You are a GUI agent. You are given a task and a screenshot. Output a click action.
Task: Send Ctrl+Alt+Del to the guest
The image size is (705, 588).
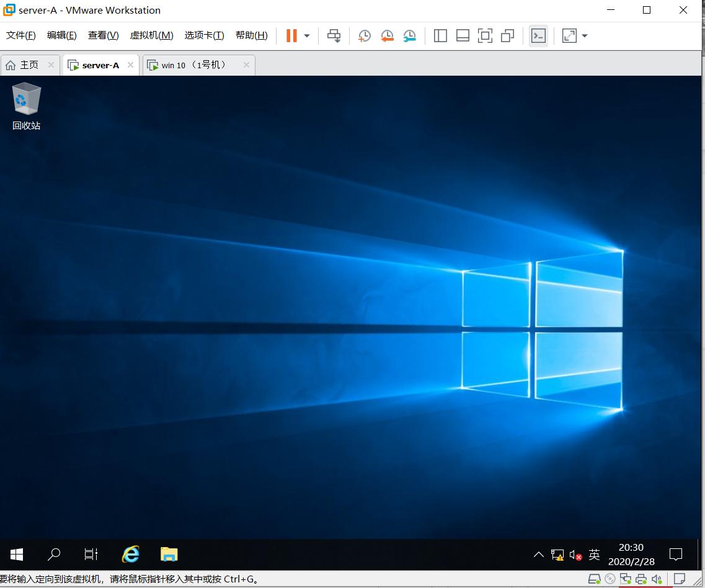coord(334,35)
